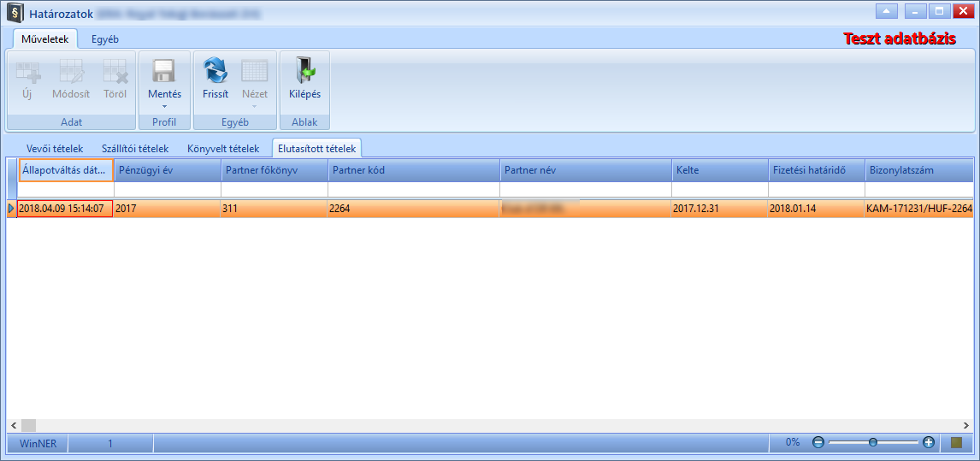Click the Mentés floppy disk icon
The width and height of the screenshot is (980, 461).
pos(164,71)
